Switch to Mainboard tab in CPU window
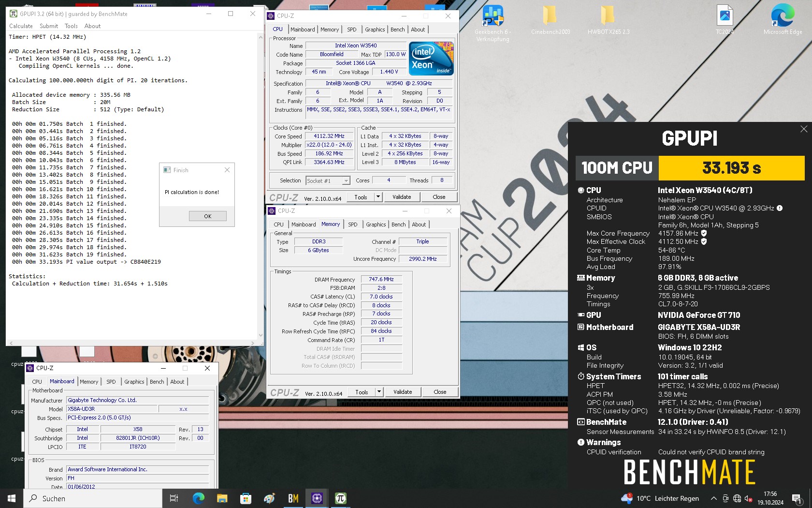Screen dimensions: 812x508 (x=303, y=30)
